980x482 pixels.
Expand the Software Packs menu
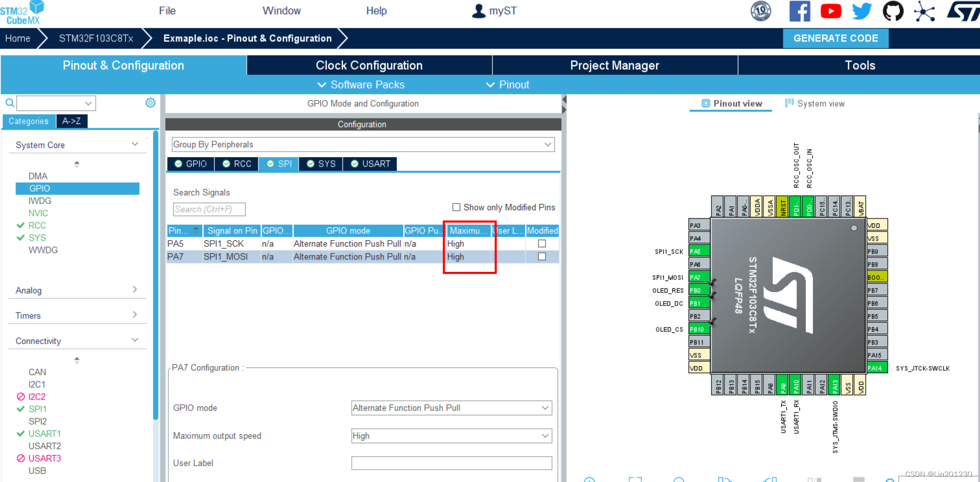click(x=360, y=85)
